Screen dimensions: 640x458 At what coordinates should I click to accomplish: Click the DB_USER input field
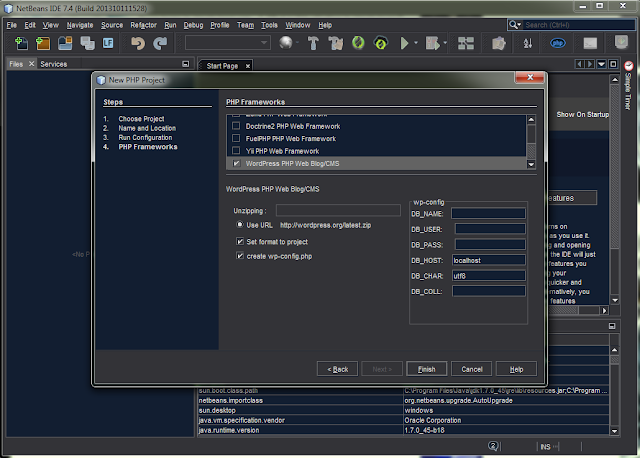pyautogui.click(x=490, y=229)
